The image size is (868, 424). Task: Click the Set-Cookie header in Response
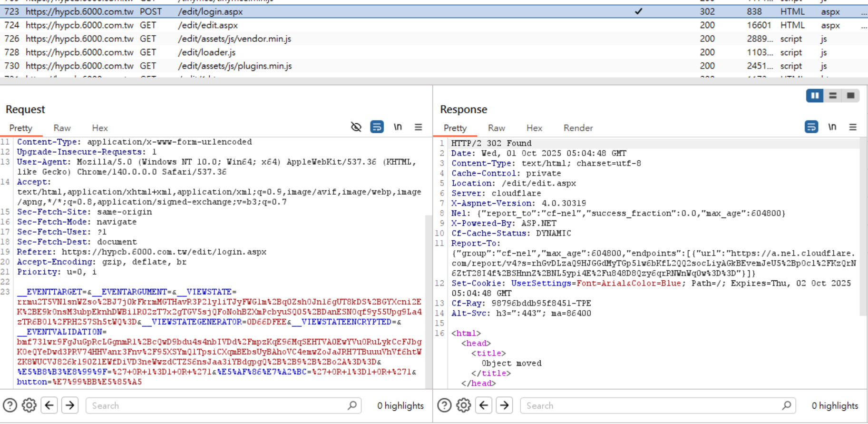[x=651, y=288]
